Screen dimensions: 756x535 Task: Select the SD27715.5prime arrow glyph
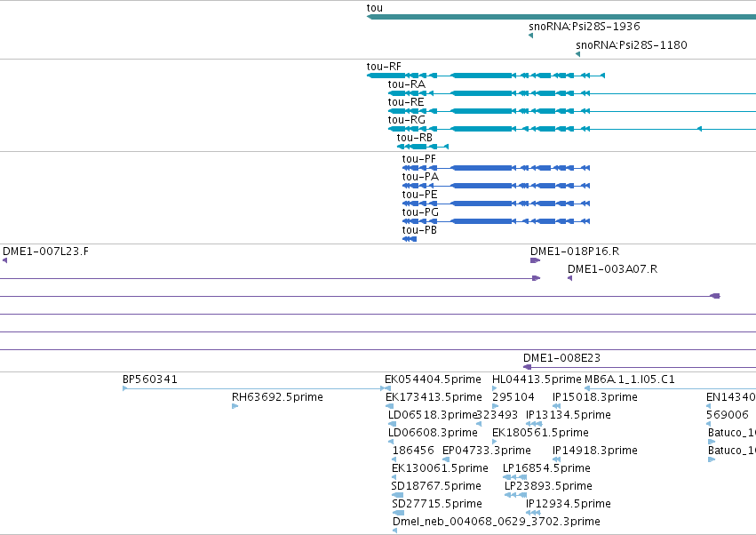click(x=398, y=513)
